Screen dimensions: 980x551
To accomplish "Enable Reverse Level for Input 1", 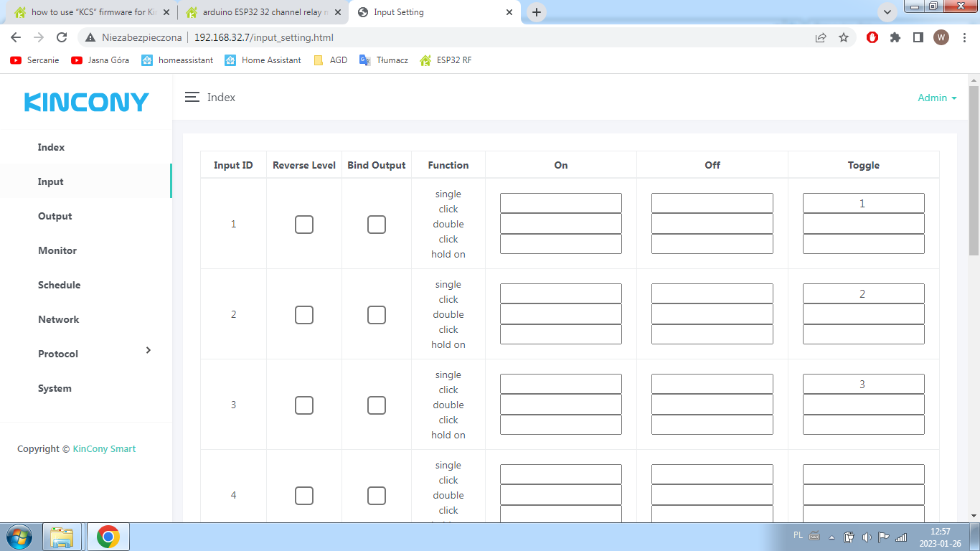I will pyautogui.click(x=304, y=225).
